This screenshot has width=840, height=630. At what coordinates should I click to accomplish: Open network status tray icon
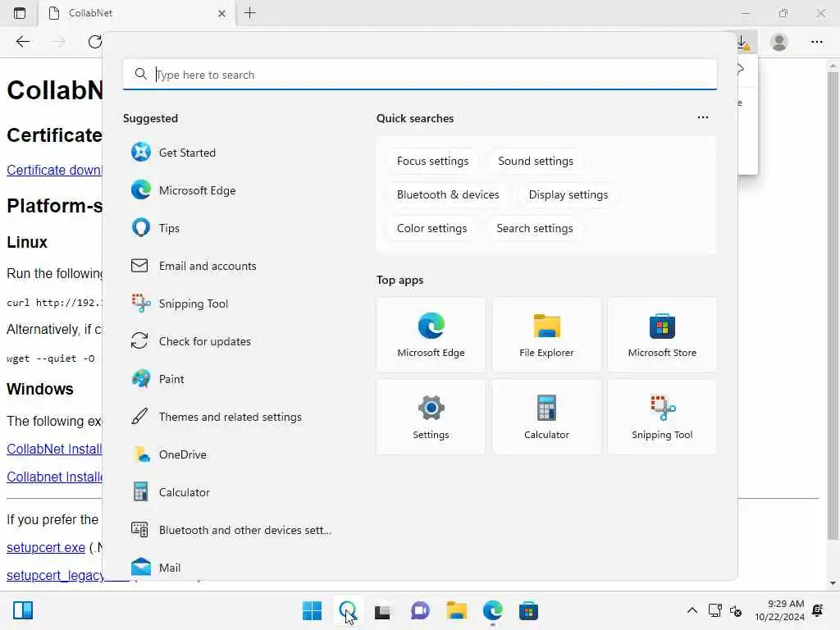(715, 610)
